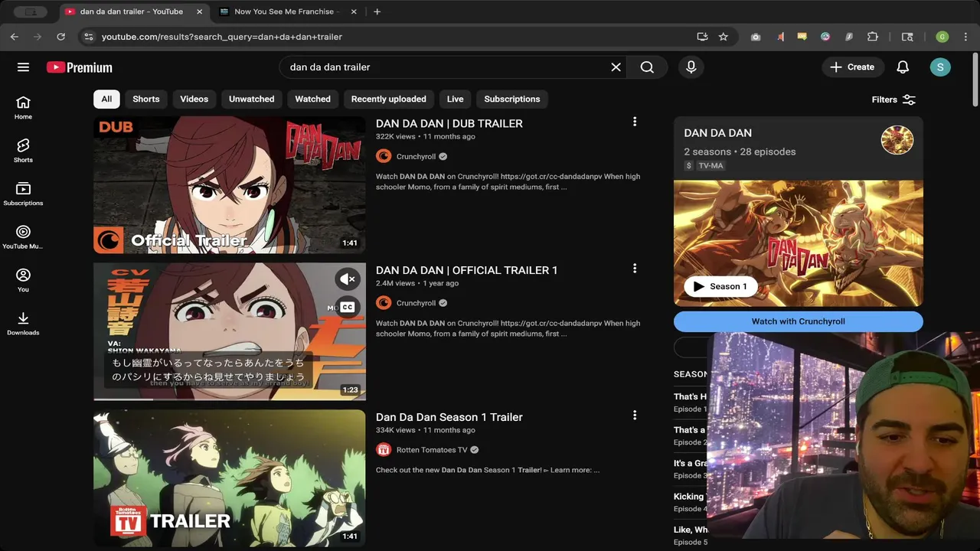The image size is (980, 551).
Task: Open the Create menu
Action: click(853, 67)
